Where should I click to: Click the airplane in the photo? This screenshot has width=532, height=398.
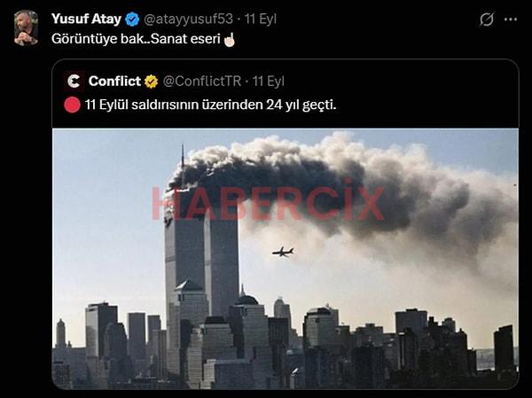pyautogui.click(x=283, y=252)
